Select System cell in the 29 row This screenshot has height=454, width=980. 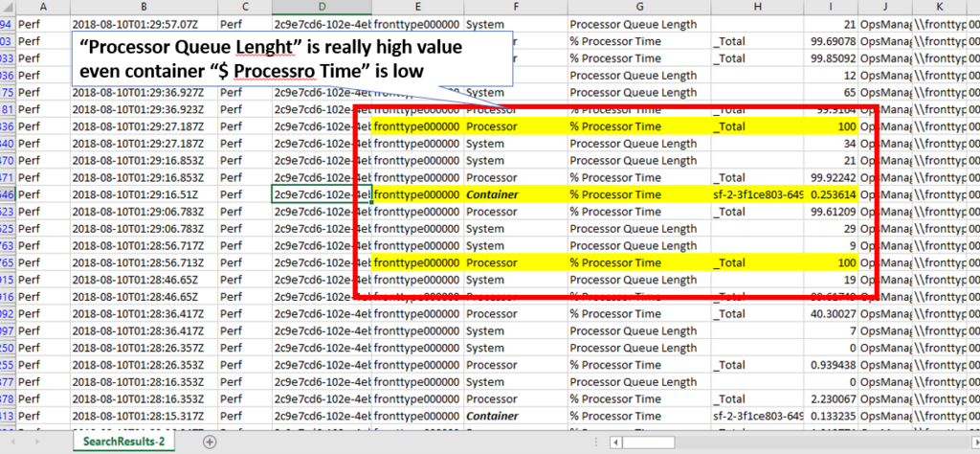pyautogui.click(x=516, y=229)
